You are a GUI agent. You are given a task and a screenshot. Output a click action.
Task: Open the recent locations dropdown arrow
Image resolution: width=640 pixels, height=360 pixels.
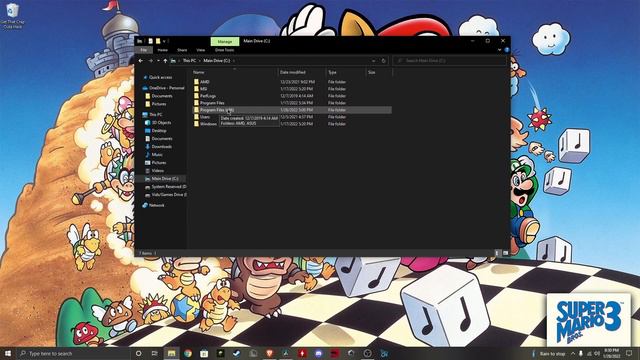158,61
